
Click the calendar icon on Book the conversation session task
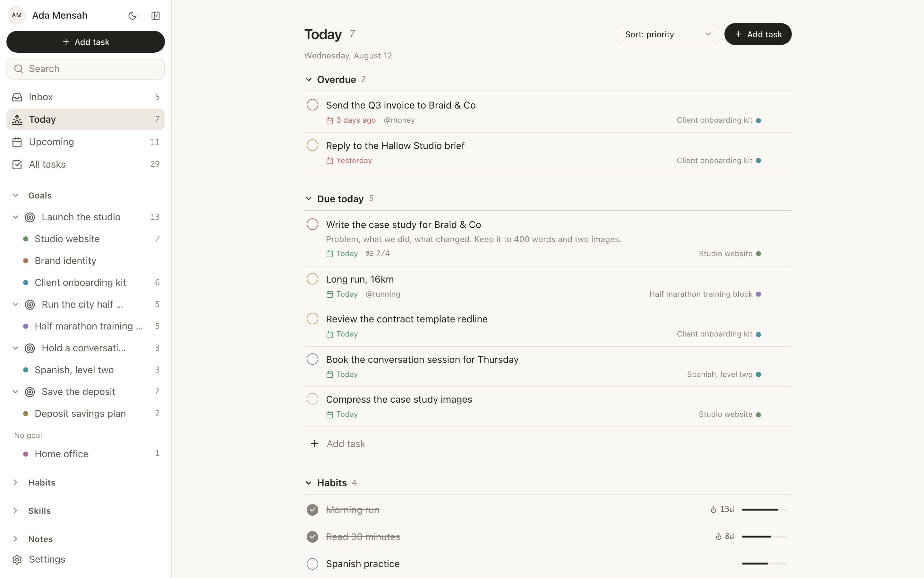[330, 375]
